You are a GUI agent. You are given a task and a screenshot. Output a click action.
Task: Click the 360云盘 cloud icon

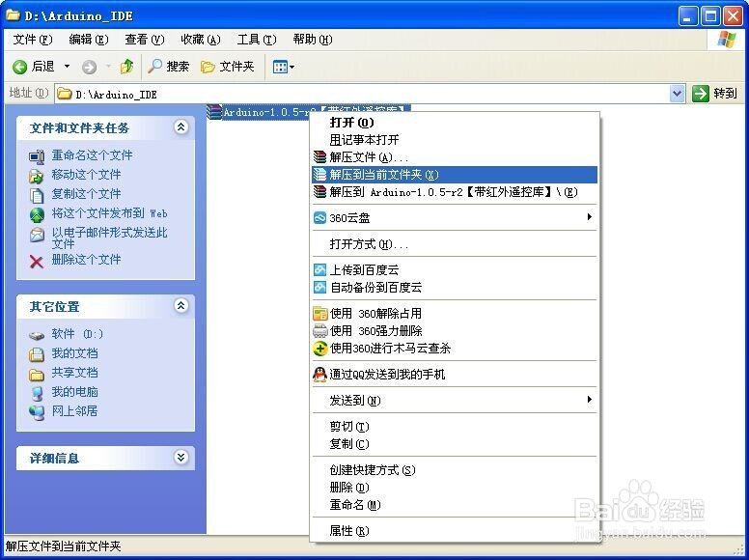[x=319, y=218]
